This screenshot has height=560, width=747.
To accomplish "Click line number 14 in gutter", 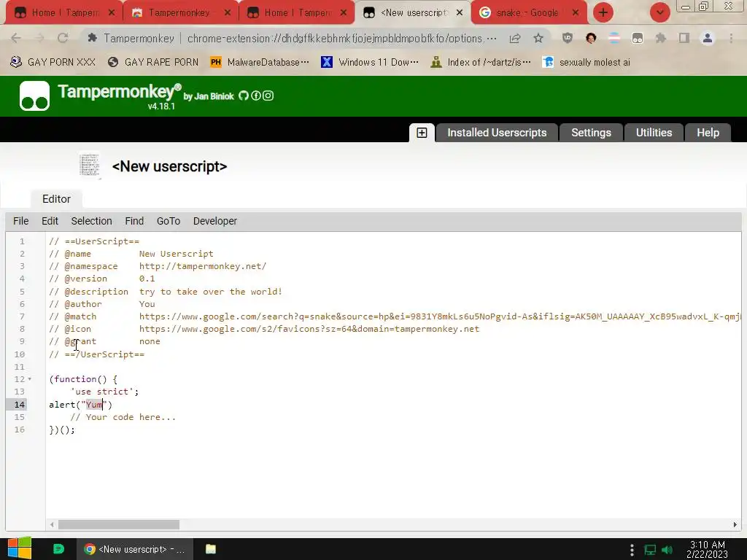I will (x=19, y=404).
